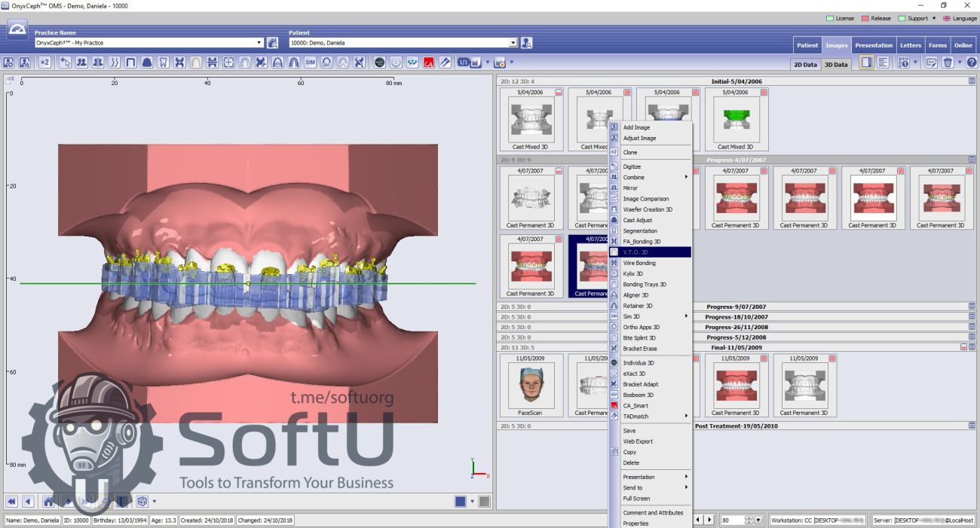The height and width of the screenshot is (528, 980).
Task: Open background color dropdown arrow
Action: [x=473, y=502]
